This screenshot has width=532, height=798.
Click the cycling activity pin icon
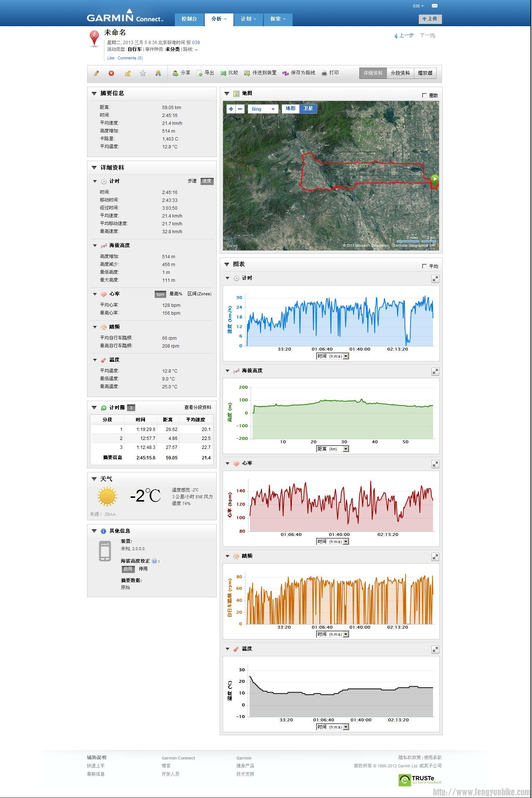(x=95, y=39)
